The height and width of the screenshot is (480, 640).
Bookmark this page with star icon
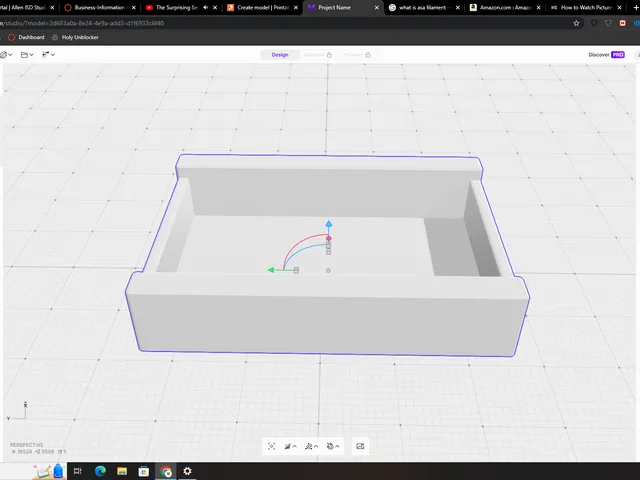576,23
